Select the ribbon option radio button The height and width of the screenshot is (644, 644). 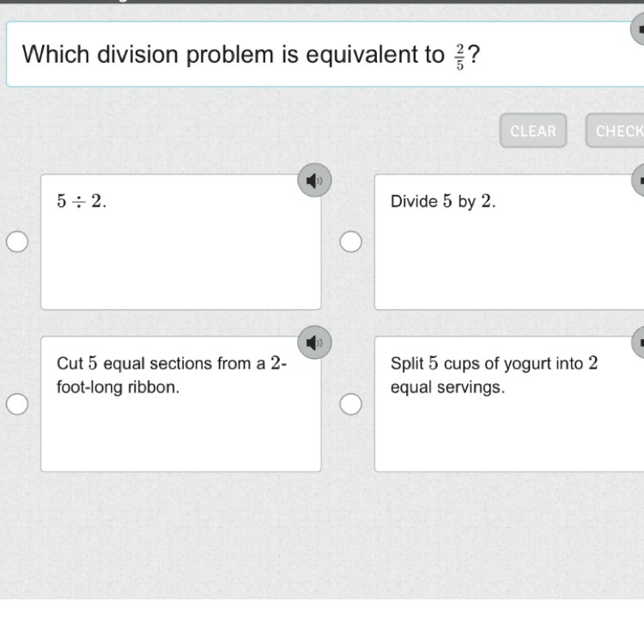[x=17, y=404]
